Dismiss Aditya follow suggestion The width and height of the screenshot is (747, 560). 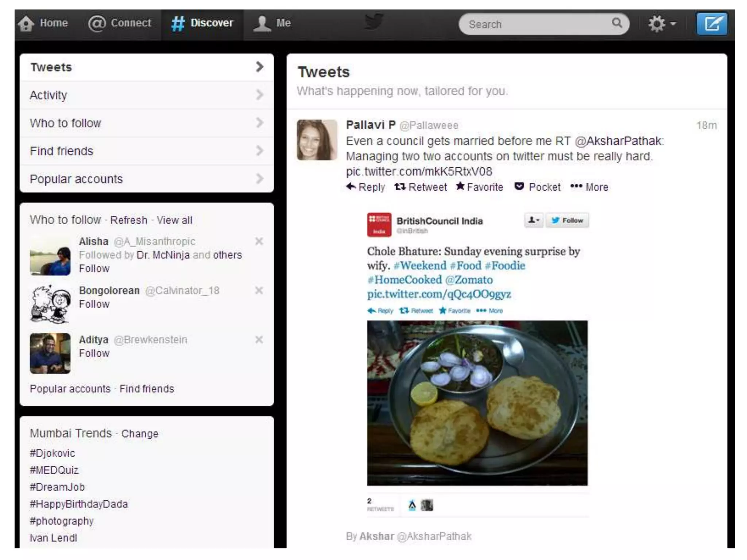coord(259,340)
